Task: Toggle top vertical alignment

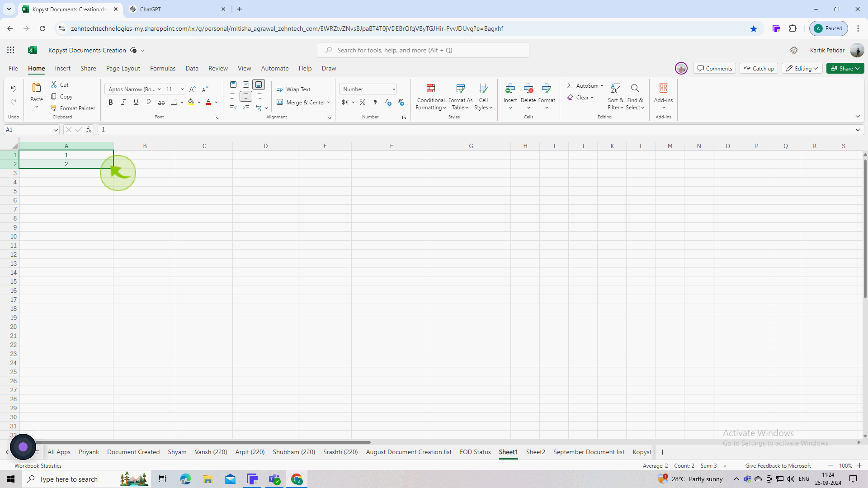Action: click(233, 84)
